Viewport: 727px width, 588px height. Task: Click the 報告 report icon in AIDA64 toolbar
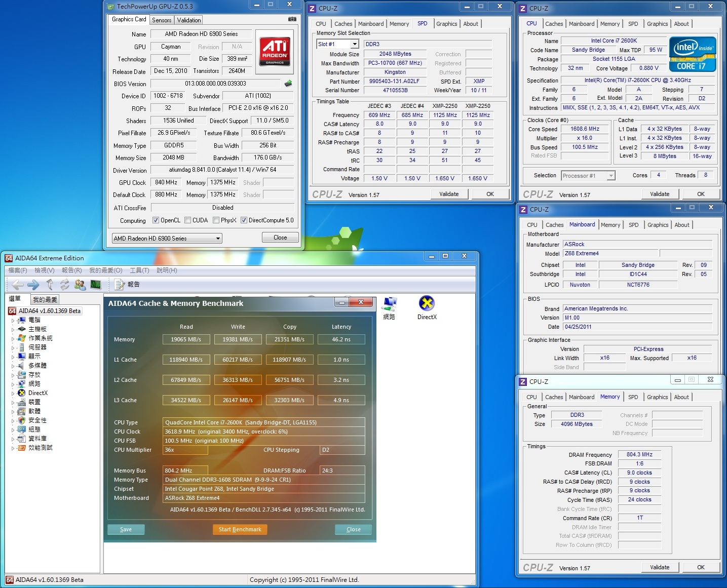[x=120, y=285]
